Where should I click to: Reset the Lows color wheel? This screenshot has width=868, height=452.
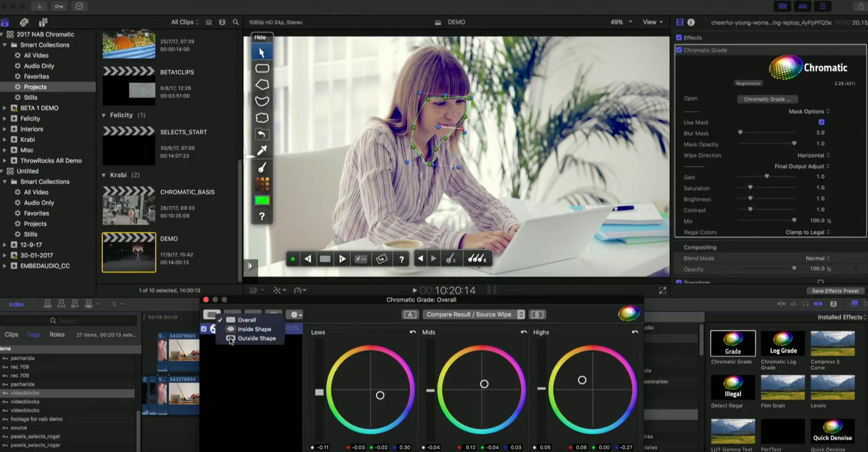pos(413,332)
